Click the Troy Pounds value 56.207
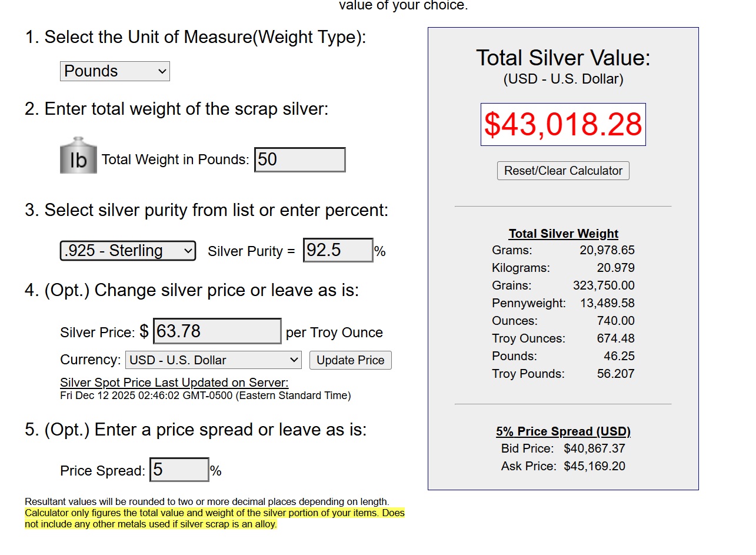This screenshot has height=555, width=756. 615,374
